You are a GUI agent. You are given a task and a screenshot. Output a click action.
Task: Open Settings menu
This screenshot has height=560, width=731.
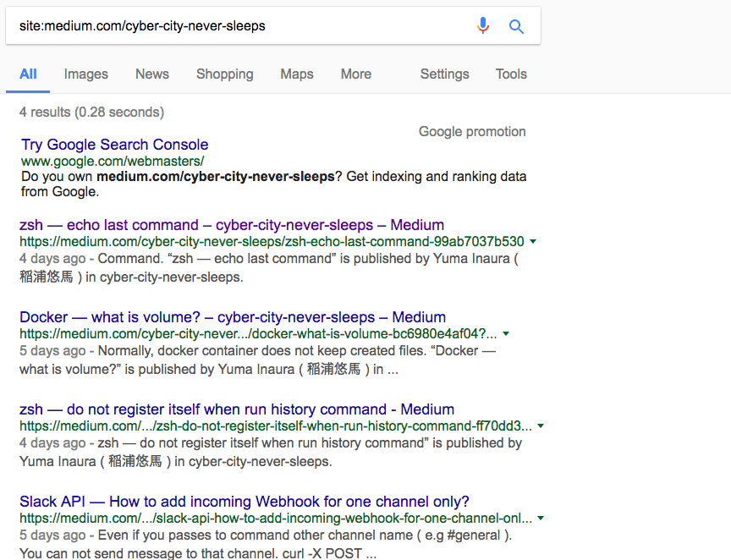coord(445,74)
